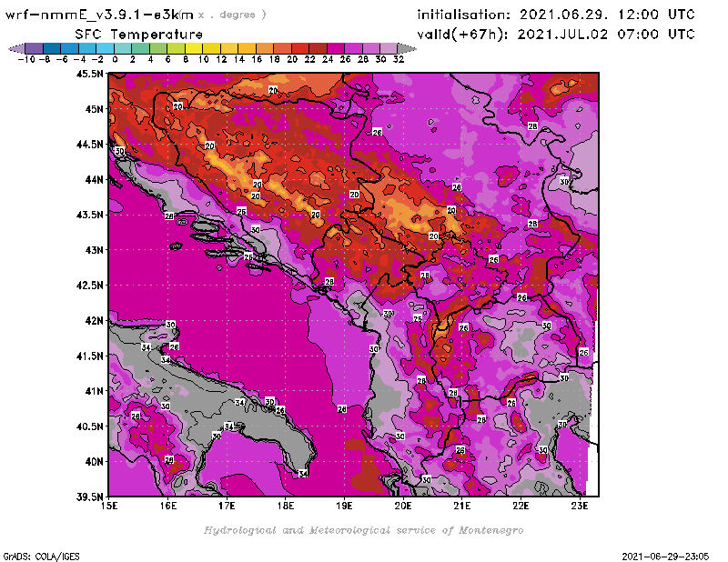Screen dimensions: 728x562
Task: Select the legend swatch between -8 and -6
Action: click(52, 48)
